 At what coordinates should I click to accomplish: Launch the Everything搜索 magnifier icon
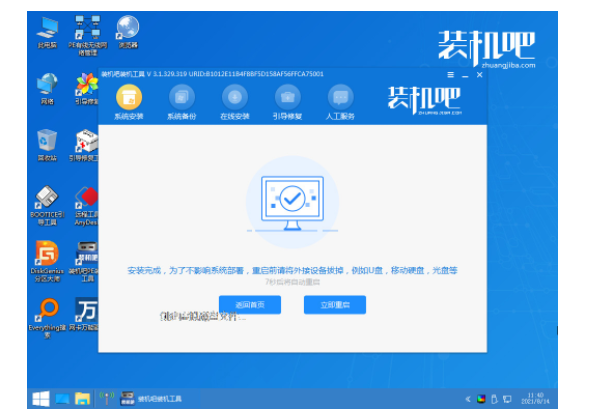(x=47, y=318)
